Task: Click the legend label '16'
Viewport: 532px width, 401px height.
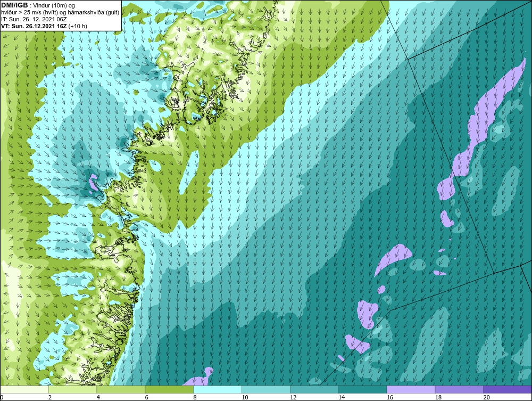Action: pos(390,397)
